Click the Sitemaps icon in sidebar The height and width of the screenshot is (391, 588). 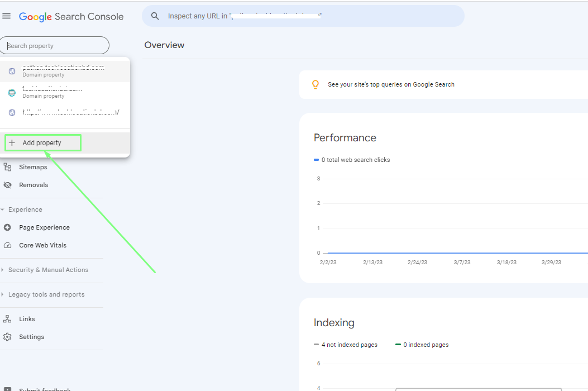7,167
